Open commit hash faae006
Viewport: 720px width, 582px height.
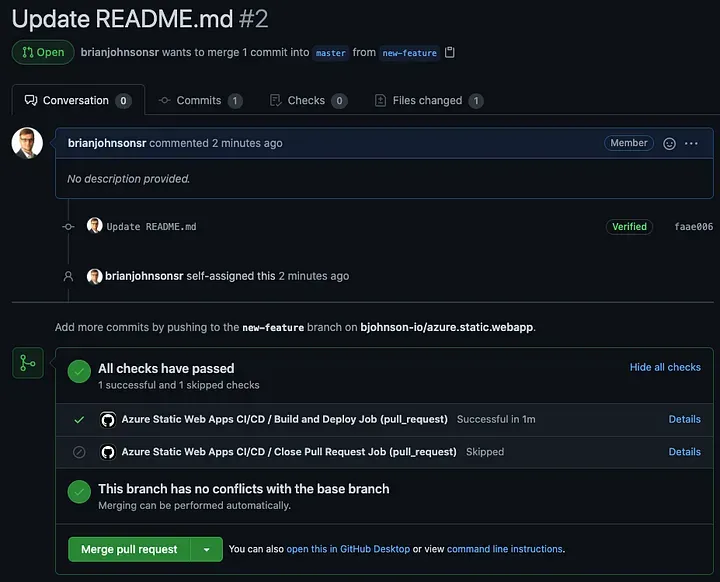693,226
